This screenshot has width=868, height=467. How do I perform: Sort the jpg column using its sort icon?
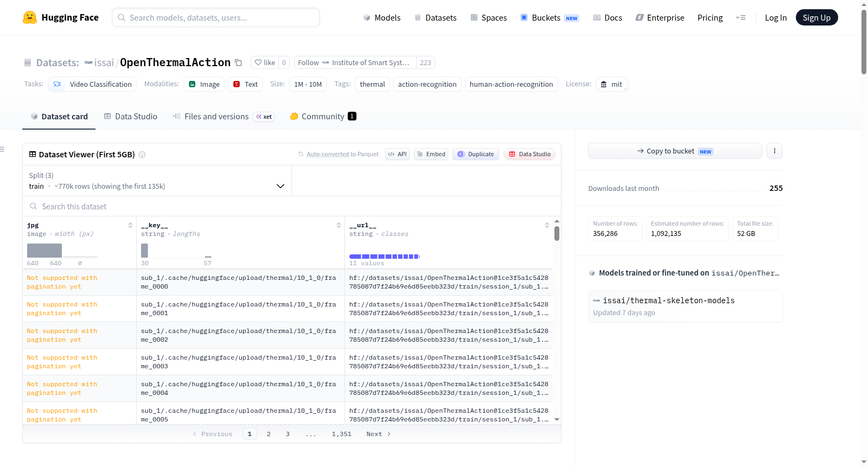point(130,225)
